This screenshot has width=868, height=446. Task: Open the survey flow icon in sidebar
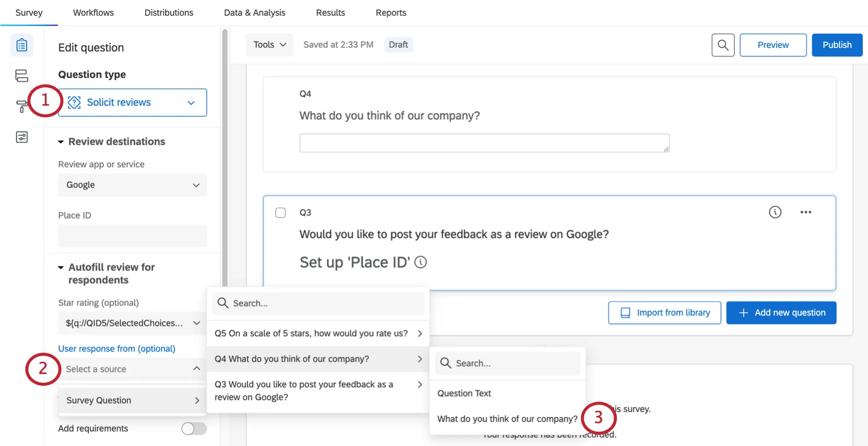point(21,76)
